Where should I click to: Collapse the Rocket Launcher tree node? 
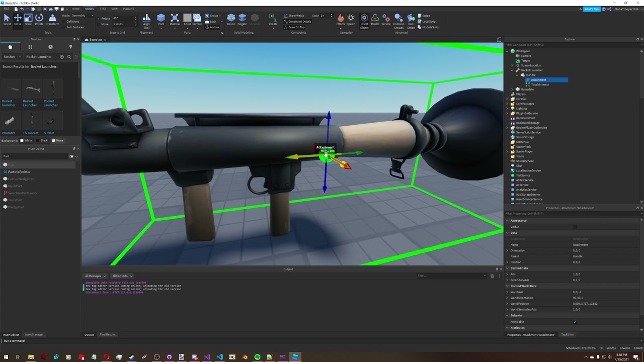tap(512, 70)
